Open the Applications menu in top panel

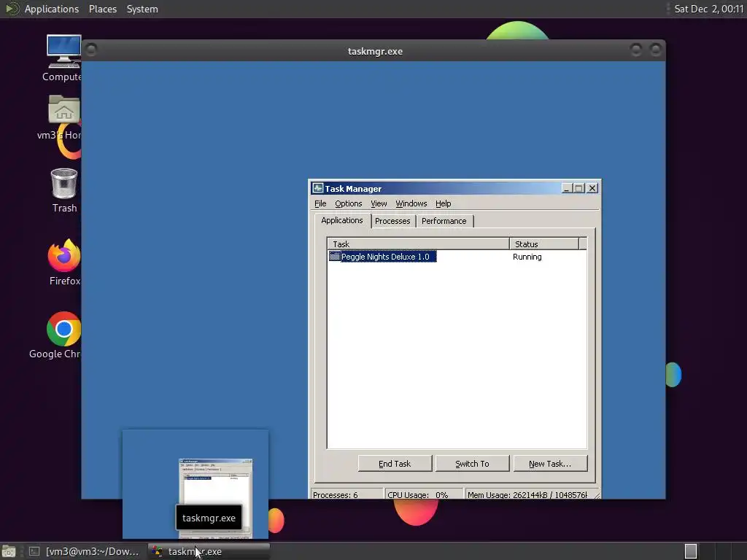(52, 9)
